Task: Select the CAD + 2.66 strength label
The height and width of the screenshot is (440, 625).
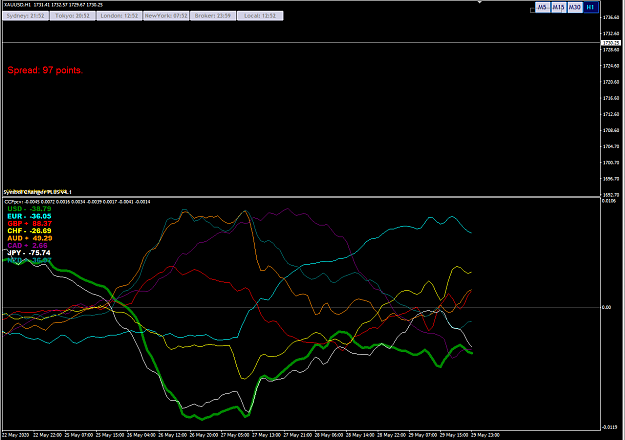Action: [x=27, y=246]
